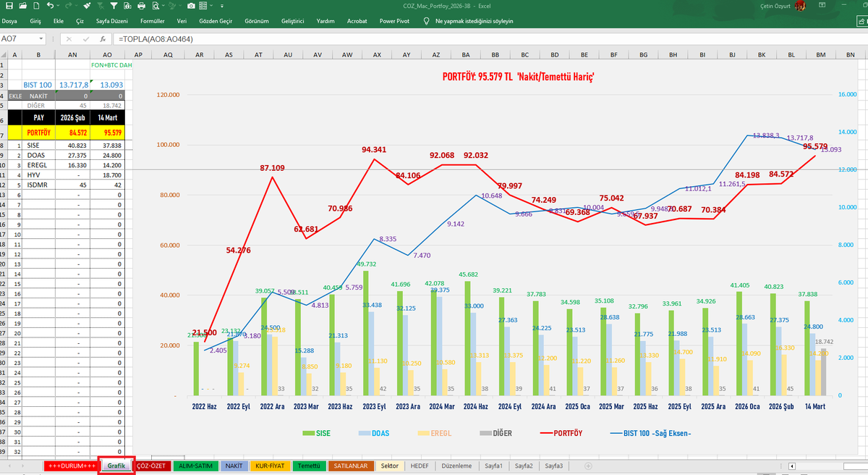The width and height of the screenshot is (868, 475).
Task: Expand the table grid icon dropdown arrow
Action: [x=211, y=6]
